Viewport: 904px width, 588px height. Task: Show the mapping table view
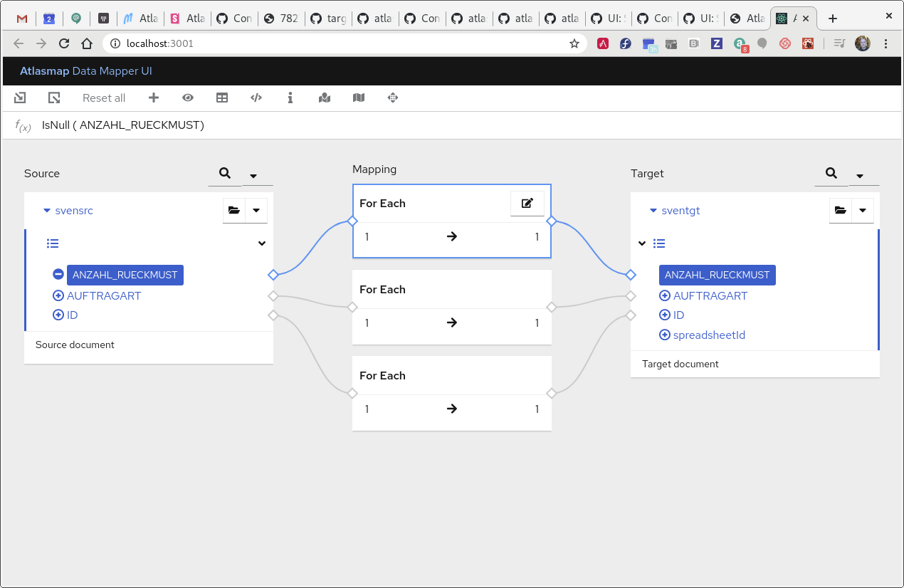pyautogui.click(x=222, y=98)
